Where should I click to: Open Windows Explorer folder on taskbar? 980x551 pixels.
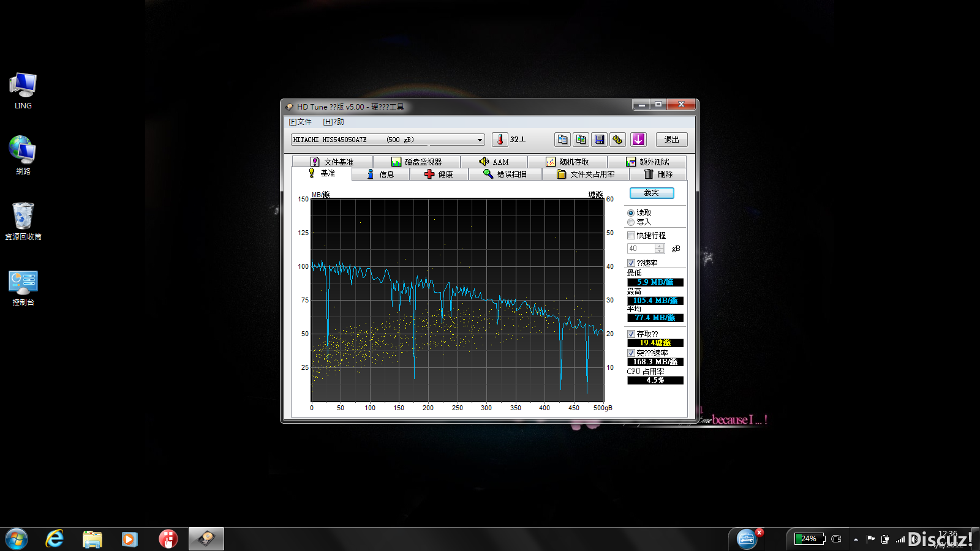click(92, 539)
